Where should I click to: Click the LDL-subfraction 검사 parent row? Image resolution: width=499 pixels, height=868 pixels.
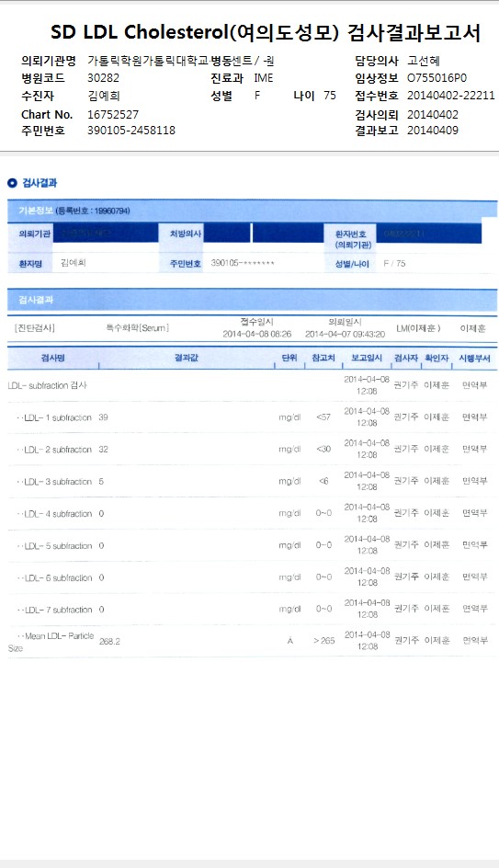point(253,385)
